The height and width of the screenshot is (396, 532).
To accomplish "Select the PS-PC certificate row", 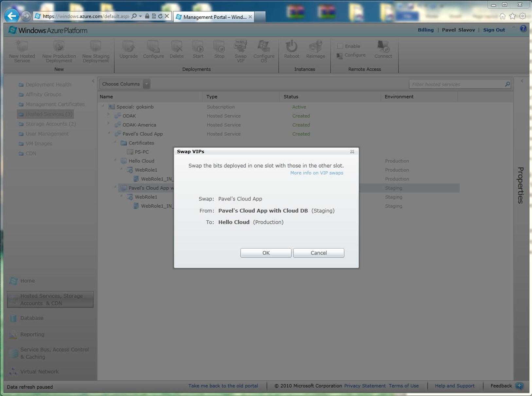I will (142, 152).
